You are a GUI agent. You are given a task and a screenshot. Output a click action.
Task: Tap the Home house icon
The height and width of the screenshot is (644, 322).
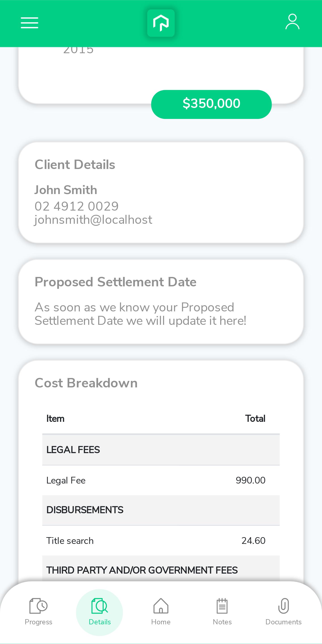pyautogui.click(x=161, y=606)
